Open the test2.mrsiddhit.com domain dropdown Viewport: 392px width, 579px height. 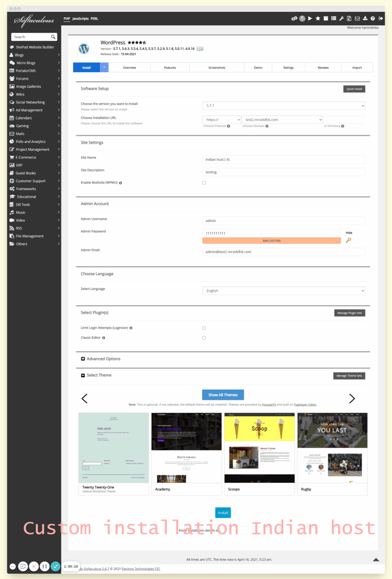[x=282, y=120]
